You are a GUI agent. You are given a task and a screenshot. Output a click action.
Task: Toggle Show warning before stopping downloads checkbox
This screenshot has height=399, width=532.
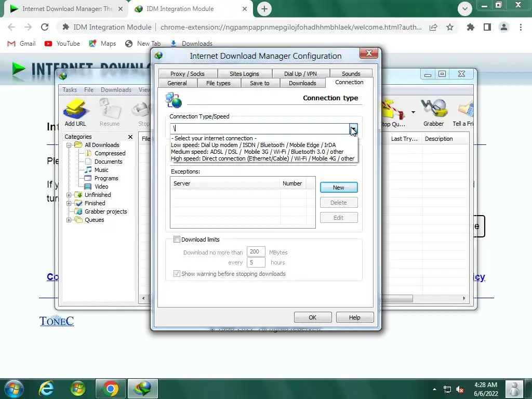pos(177,274)
